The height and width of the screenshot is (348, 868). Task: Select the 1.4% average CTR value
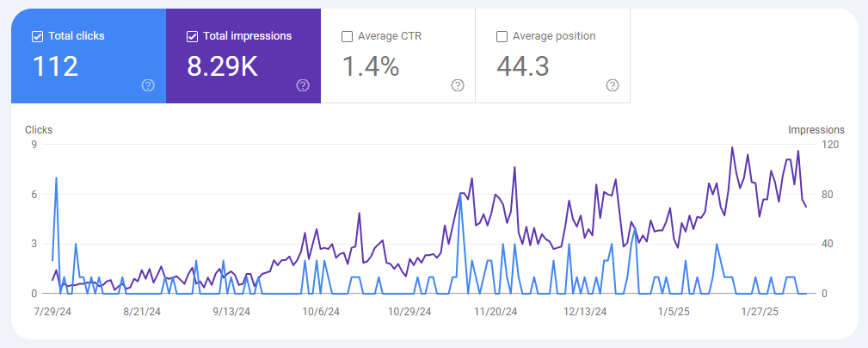click(x=371, y=66)
